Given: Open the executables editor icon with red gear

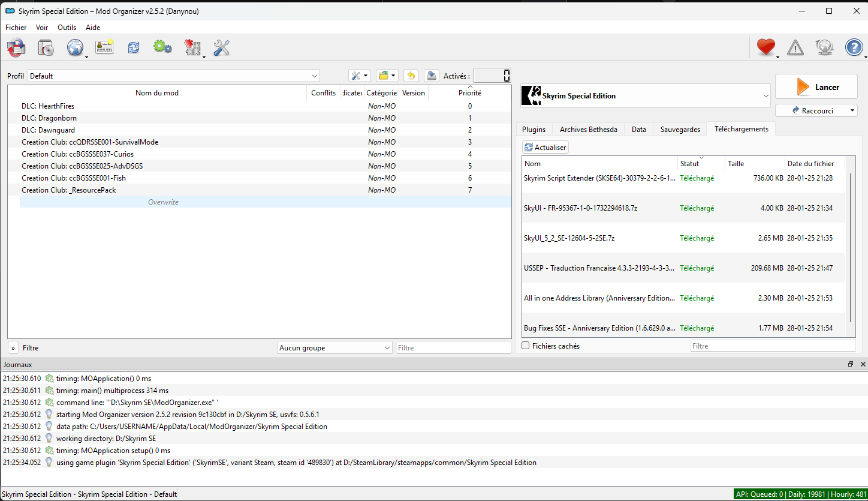Looking at the screenshot, I should click(192, 47).
